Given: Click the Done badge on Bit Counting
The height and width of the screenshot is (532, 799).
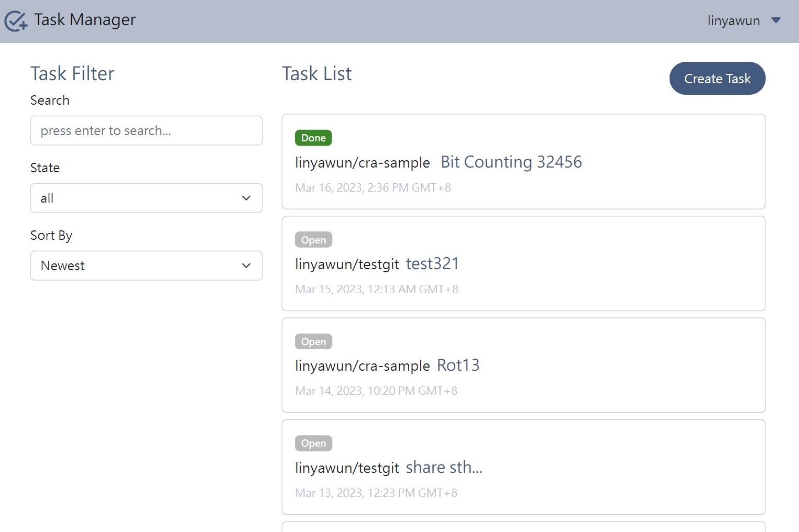Looking at the screenshot, I should coord(313,138).
